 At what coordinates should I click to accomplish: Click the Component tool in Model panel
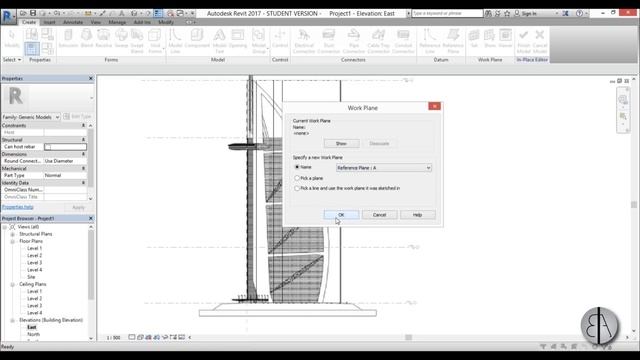pos(197,39)
